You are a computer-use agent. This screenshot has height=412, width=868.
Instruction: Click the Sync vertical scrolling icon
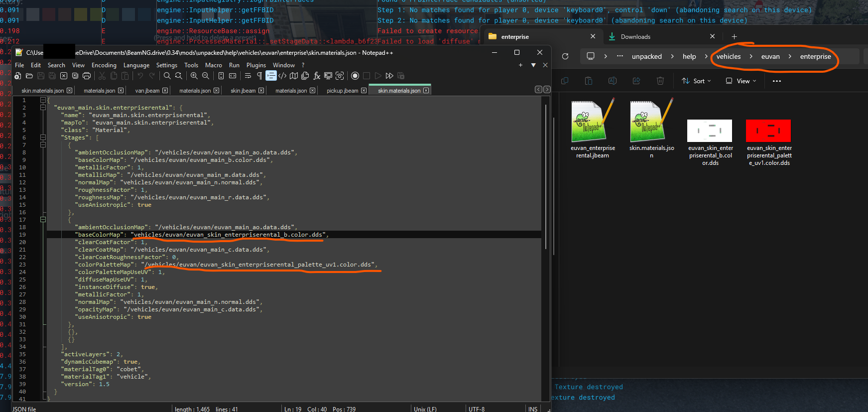(x=221, y=76)
